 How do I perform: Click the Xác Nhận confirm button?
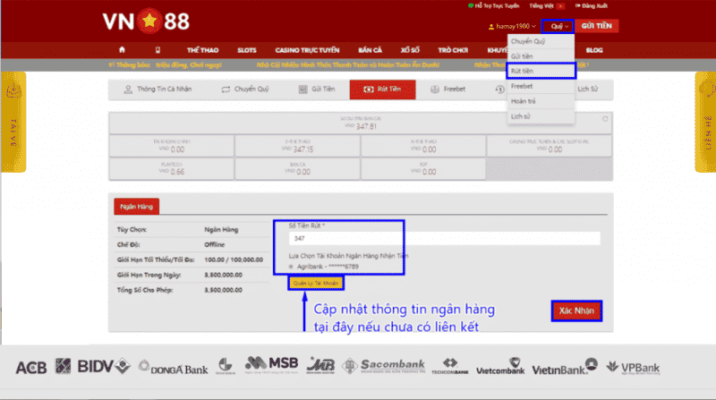(576, 311)
